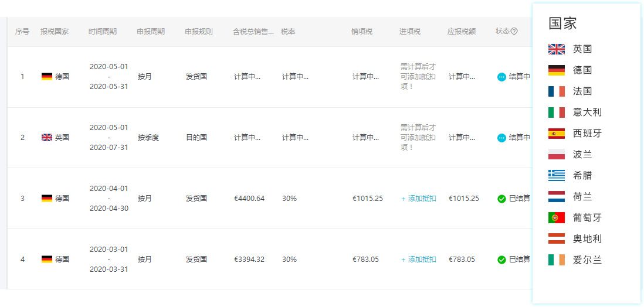Click the blue 结算中 status icon in row 2
The width and height of the screenshot is (644, 307).
click(501, 138)
